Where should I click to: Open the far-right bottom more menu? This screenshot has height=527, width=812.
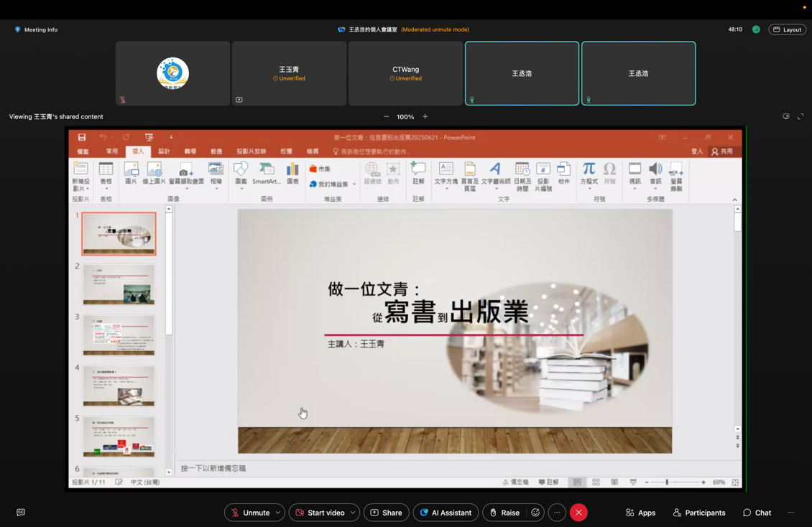click(791, 513)
